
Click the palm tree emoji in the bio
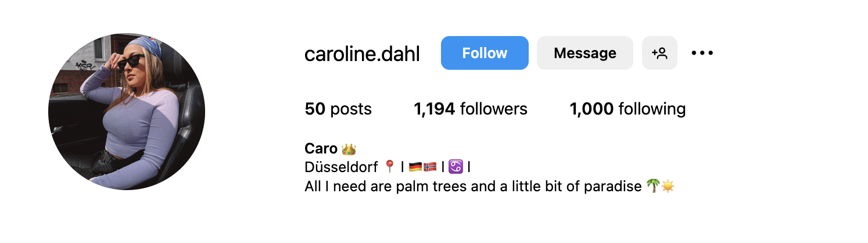pos(653,187)
